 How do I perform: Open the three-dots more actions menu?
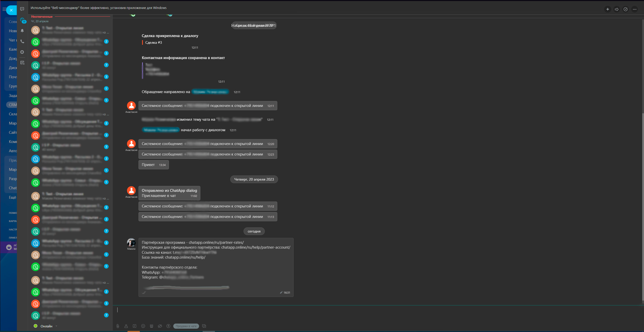[635, 9]
